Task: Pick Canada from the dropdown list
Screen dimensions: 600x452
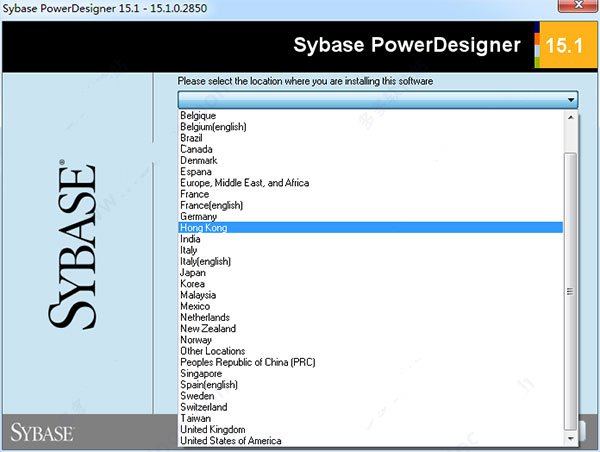Action: click(x=370, y=149)
